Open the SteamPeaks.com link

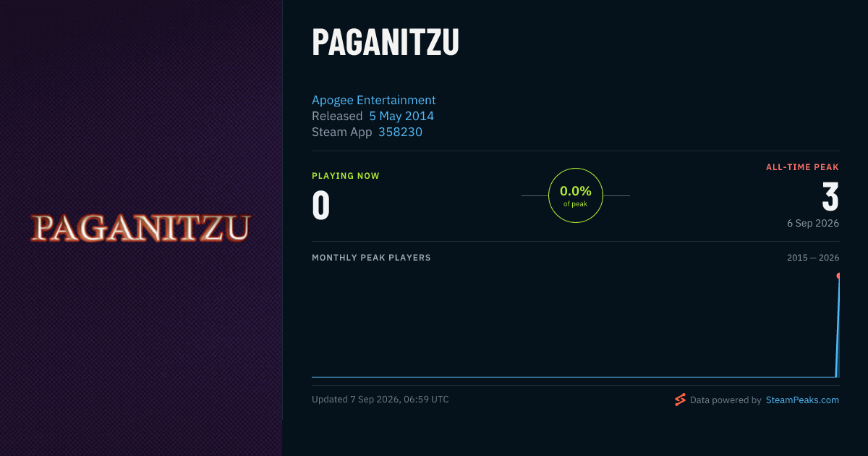point(802,400)
